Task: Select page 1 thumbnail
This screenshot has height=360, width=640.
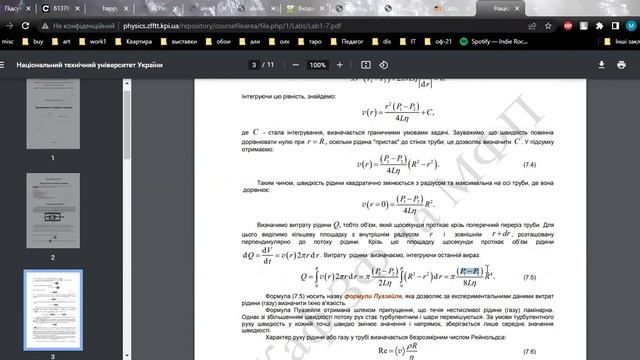Action: click(x=53, y=114)
